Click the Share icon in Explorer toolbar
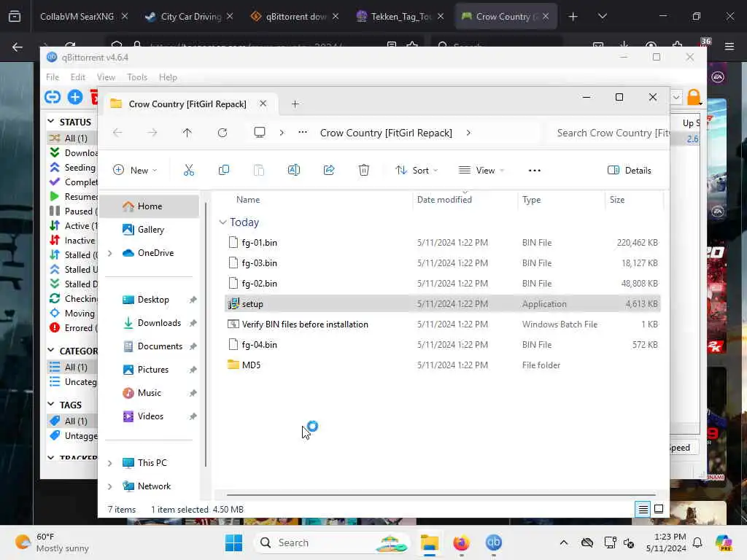The height and width of the screenshot is (560, 747). [x=329, y=170]
